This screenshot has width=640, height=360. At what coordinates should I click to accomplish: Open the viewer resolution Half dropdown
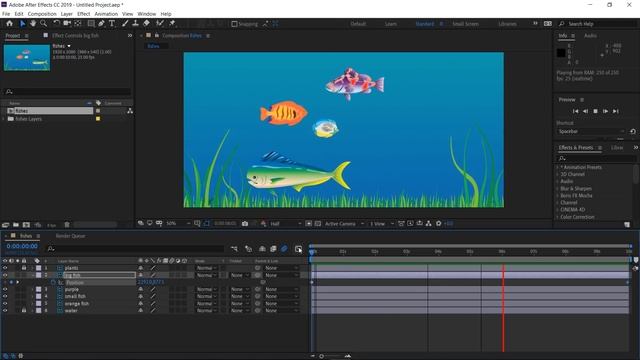coord(285,224)
